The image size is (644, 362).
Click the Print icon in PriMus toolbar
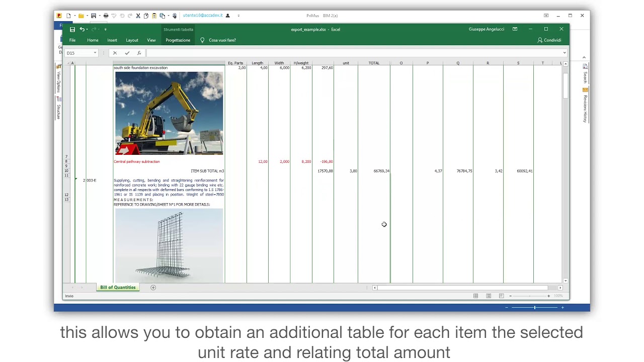pyautogui.click(x=106, y=16)
